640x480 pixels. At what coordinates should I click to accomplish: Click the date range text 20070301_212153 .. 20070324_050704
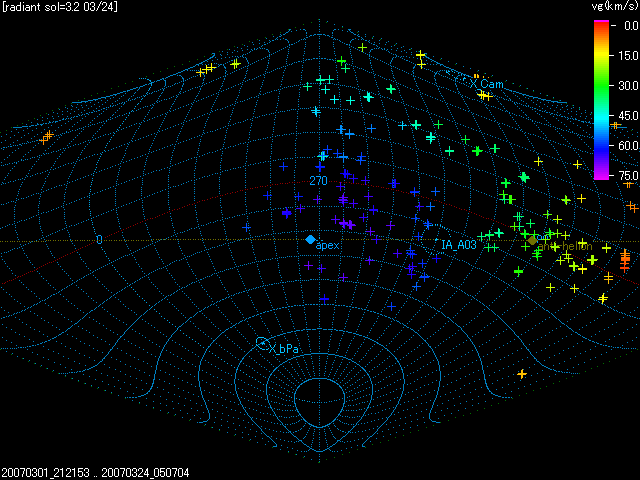(x=96, y=473)
